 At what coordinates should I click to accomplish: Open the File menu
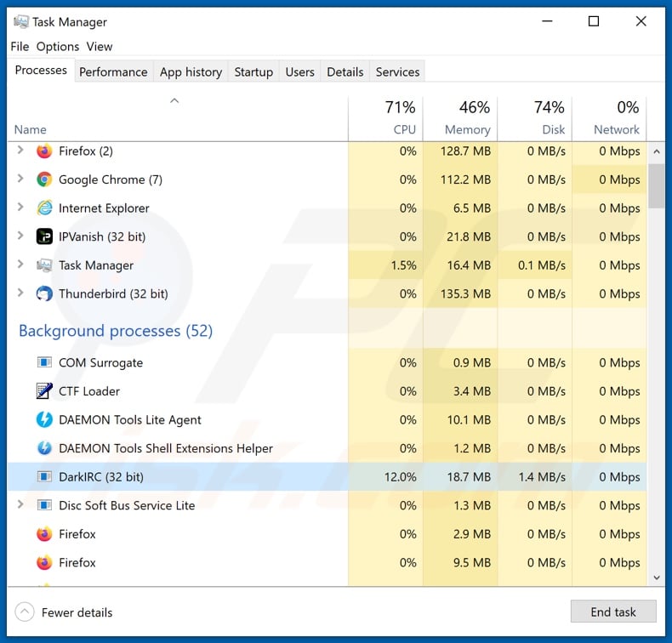tap(20, 46)
